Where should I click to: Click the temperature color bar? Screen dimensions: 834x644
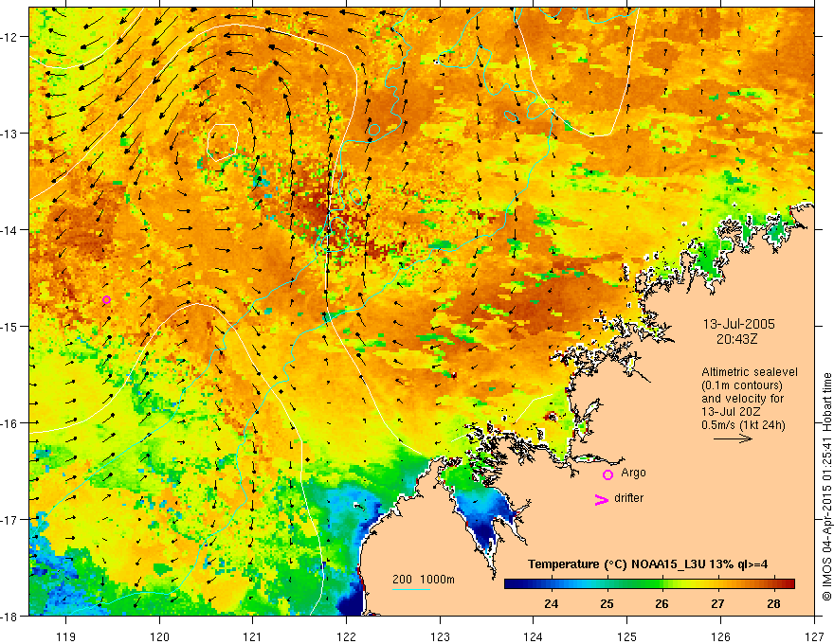(649, 583)
